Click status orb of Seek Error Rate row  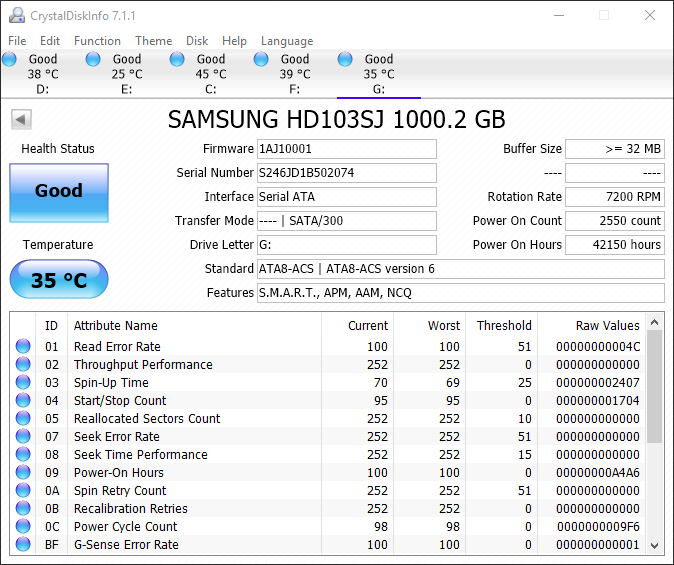coord(23,436)
